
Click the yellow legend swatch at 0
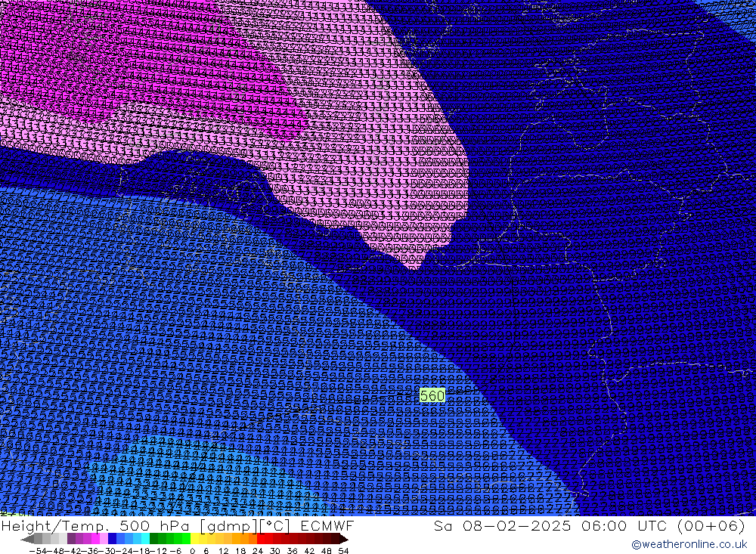(195, 538)
